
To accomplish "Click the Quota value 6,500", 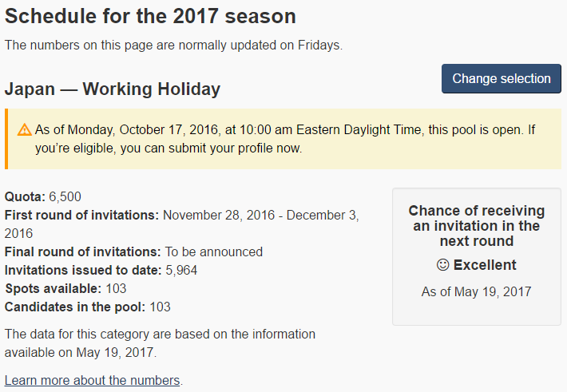I will pyautogui.click(x=65, y=196).
